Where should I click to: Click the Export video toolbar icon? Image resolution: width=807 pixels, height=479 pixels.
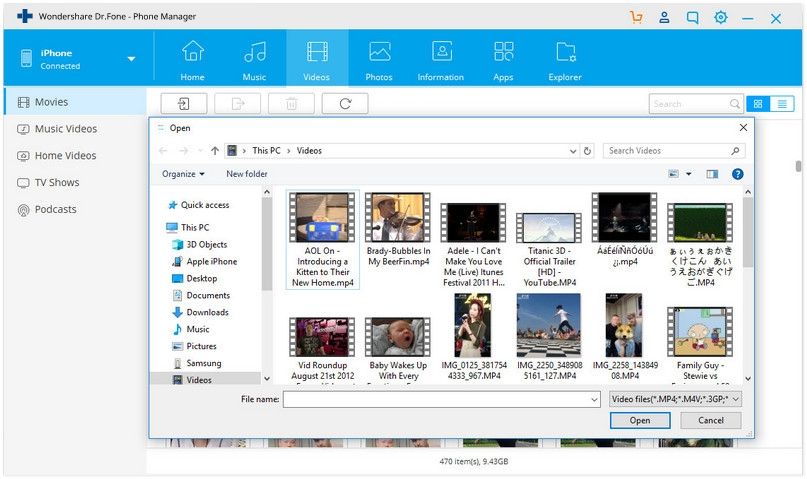(237, 103)
